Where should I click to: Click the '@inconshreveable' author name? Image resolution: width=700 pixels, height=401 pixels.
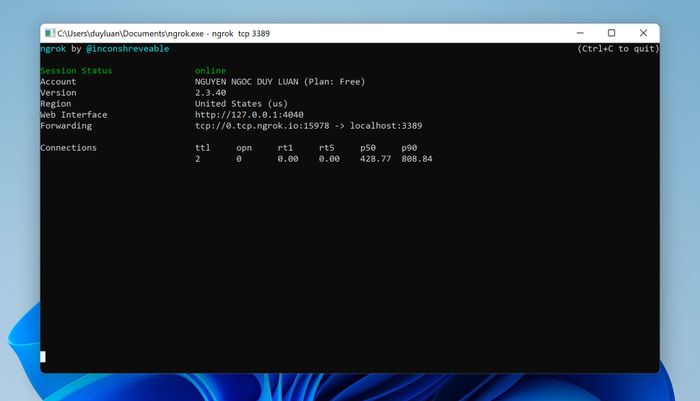pyautogui.click(x=128, y=49)
